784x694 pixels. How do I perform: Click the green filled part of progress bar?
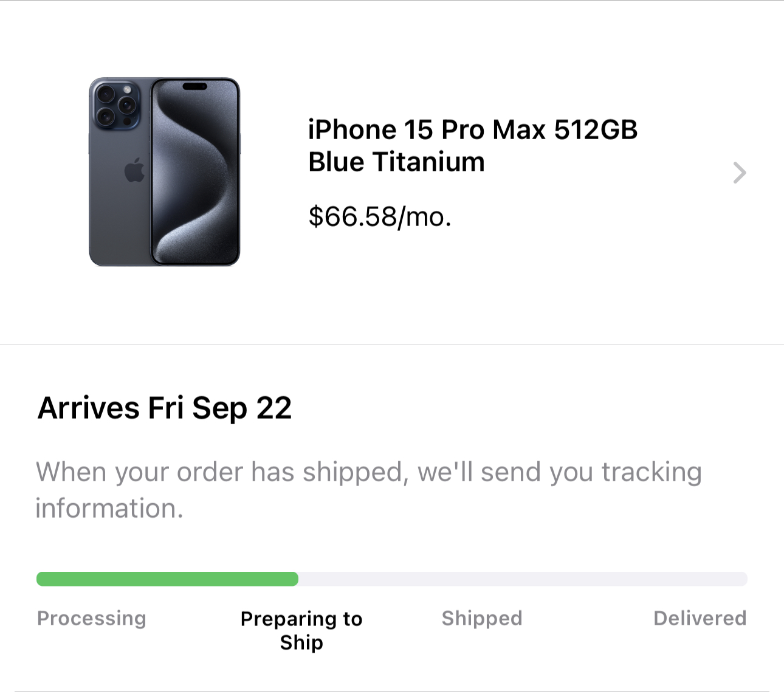[167, 579]
